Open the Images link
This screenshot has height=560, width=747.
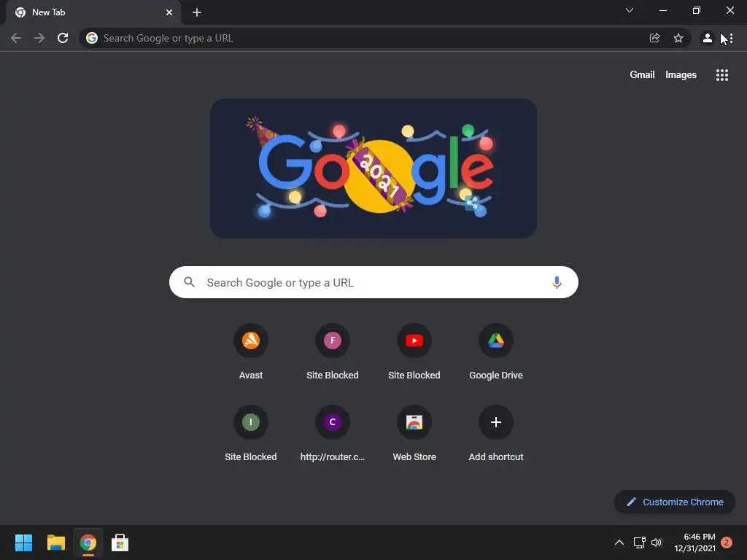click(x=681, y=75)
